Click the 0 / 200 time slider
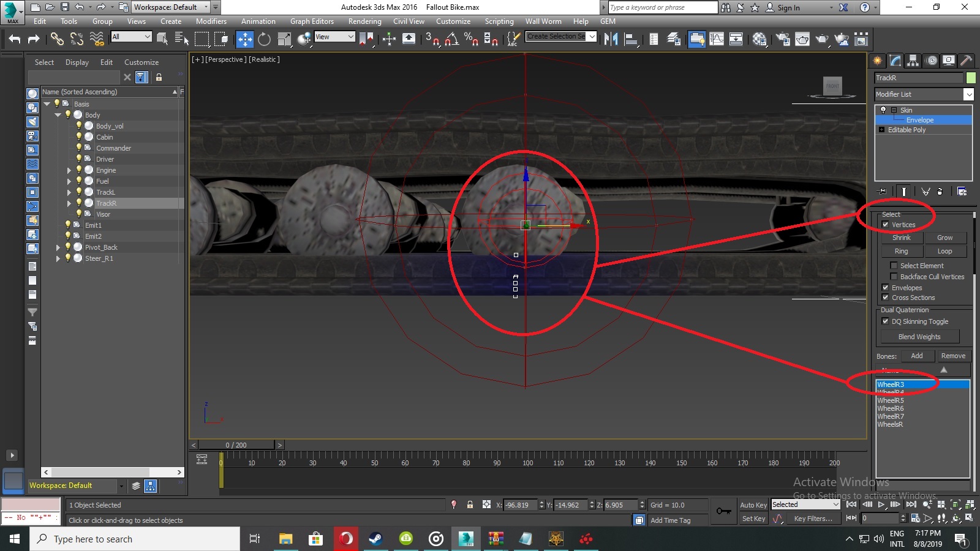This screenshot has height=551, width=980. coord(236,445)
